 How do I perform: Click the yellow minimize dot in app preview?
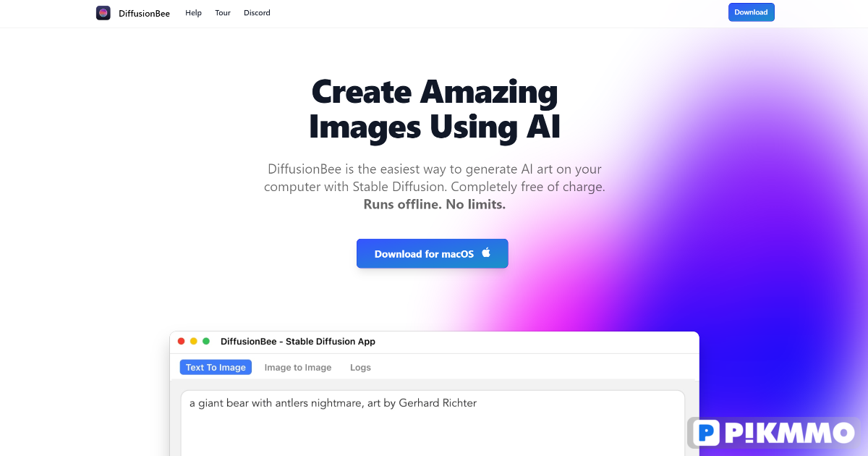(194, 342)
